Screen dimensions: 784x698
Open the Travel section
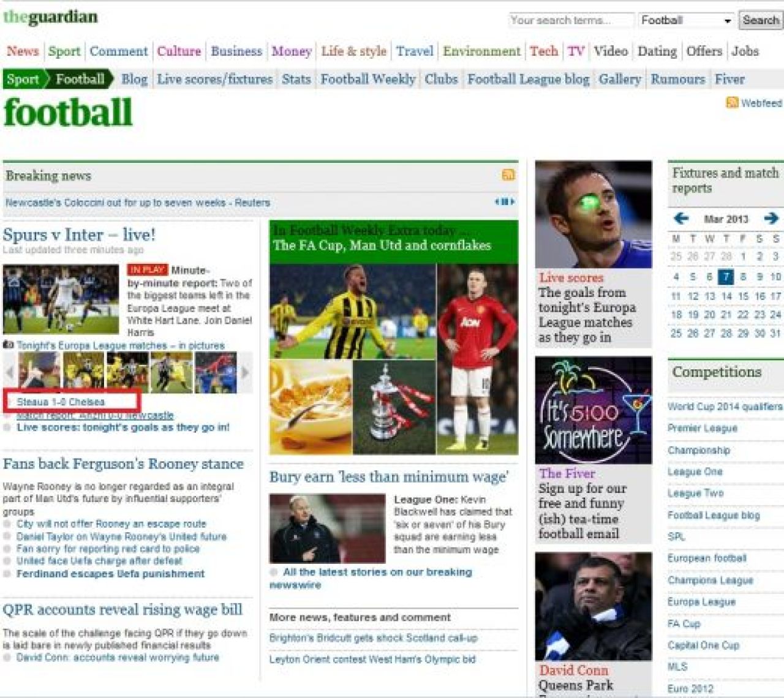(x=415, y=51)
